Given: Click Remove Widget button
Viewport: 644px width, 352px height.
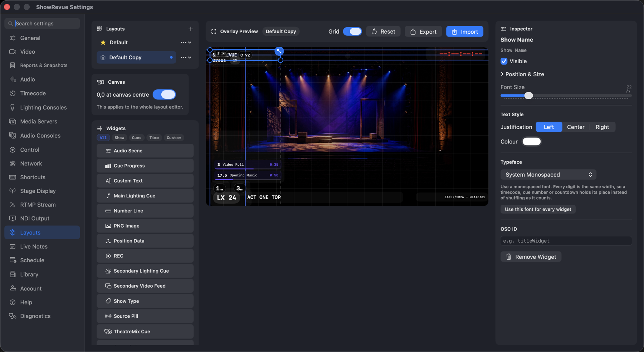Looking at the screenshot, I should click(531, 257).
